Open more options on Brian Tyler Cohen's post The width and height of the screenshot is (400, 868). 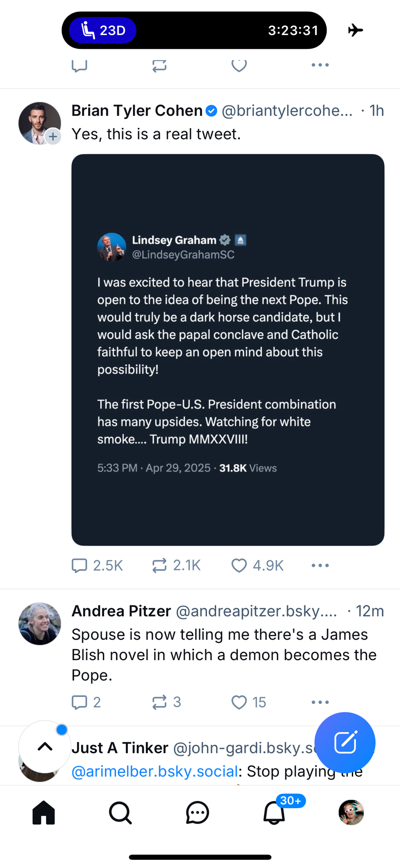[x=320, y=566]
